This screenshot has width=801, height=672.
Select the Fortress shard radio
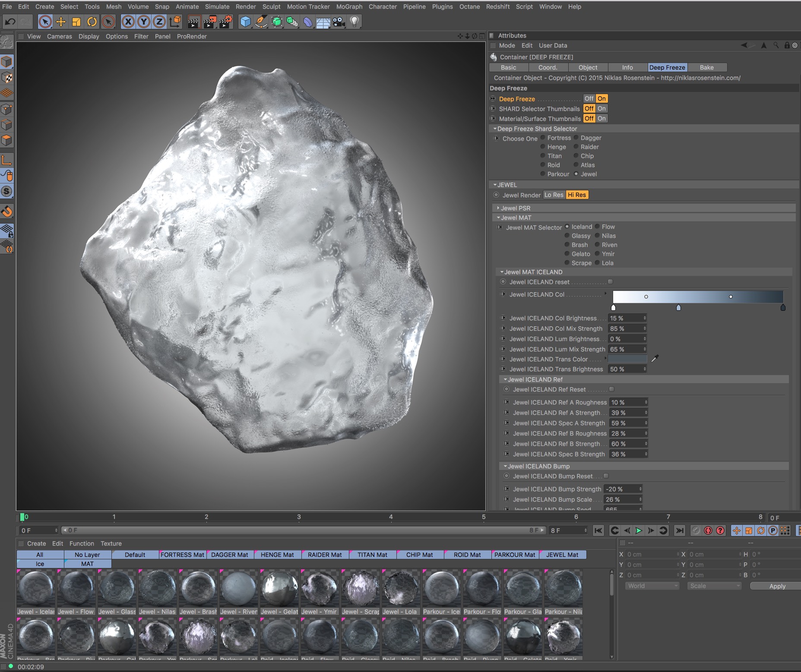543,138
